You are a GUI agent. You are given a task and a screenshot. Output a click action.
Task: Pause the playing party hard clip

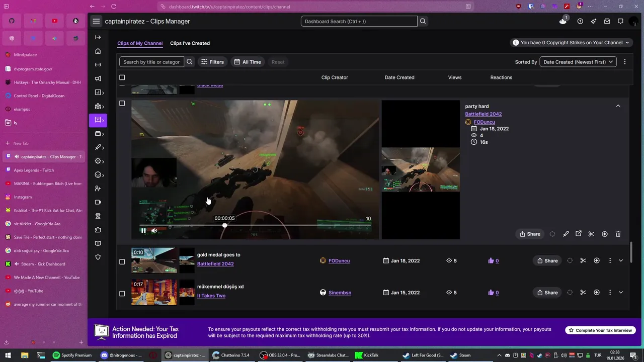[x=143, y=230]
